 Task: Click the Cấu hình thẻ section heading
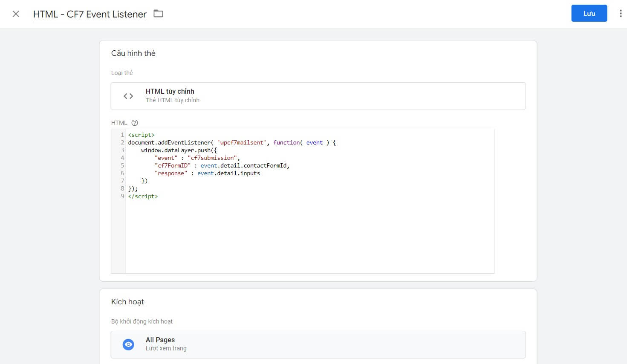(x=133, y=53)
